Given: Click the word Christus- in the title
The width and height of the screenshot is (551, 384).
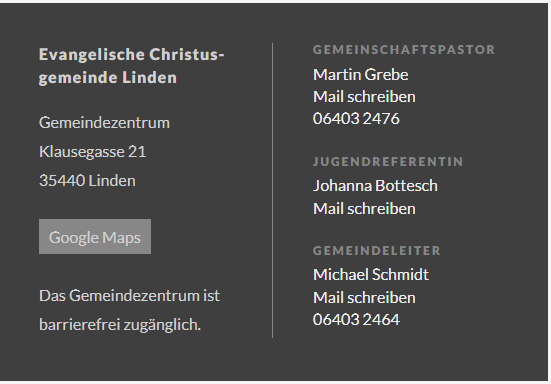Looking at the screenshot, I should pos(187,54).
